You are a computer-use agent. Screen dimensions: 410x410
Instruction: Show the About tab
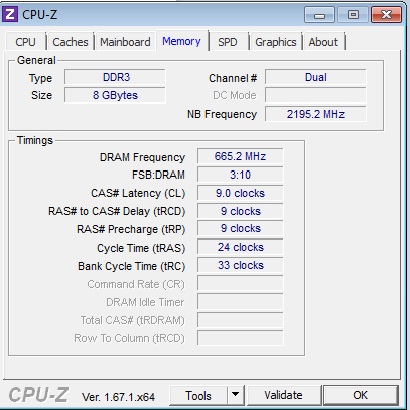click(x=323, y=42)
